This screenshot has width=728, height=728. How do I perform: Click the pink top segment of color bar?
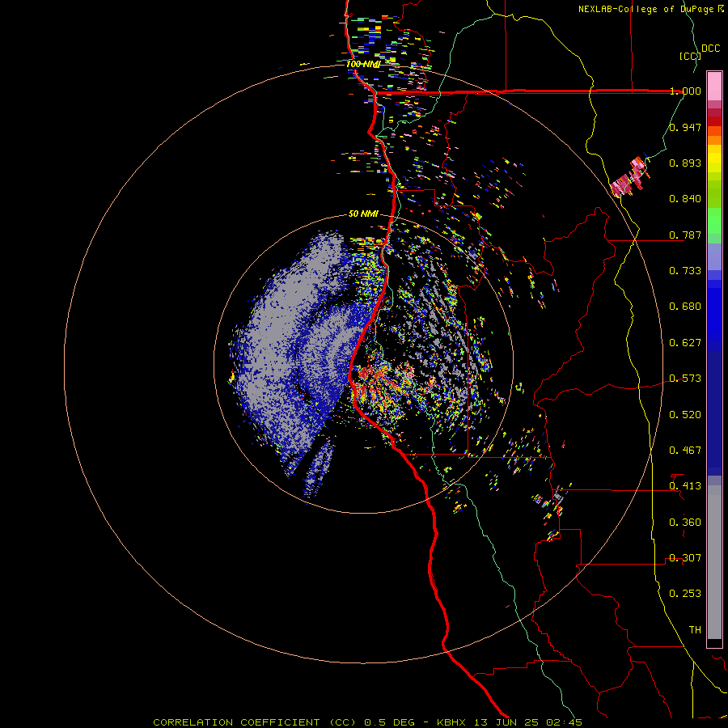click(x=714, y=87)
